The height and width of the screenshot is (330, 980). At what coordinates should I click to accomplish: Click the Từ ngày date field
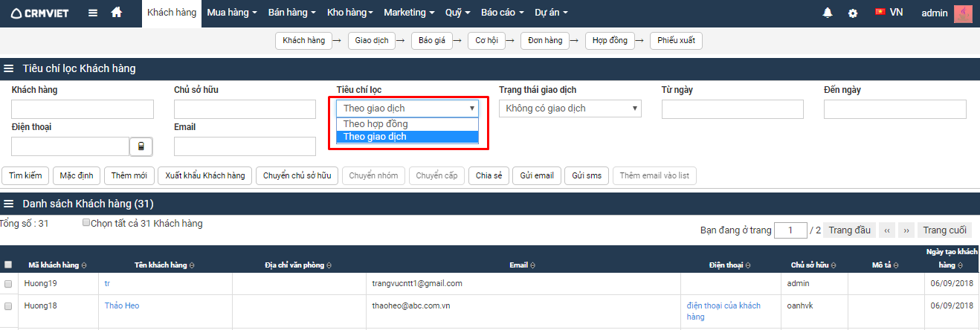pyautogui.click(x=732, y=109)
